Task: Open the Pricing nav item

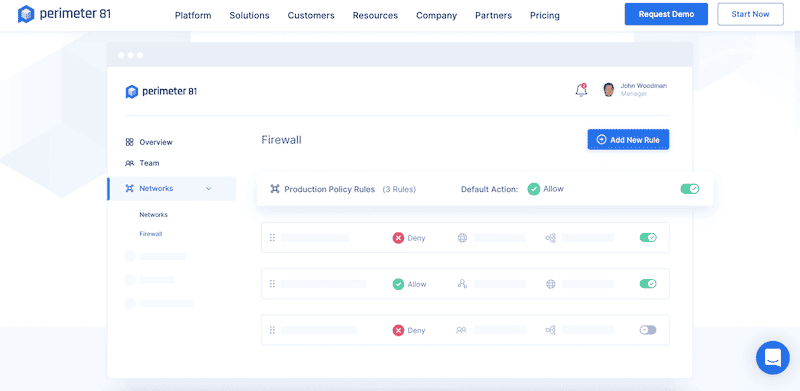Action: [544, 15]
